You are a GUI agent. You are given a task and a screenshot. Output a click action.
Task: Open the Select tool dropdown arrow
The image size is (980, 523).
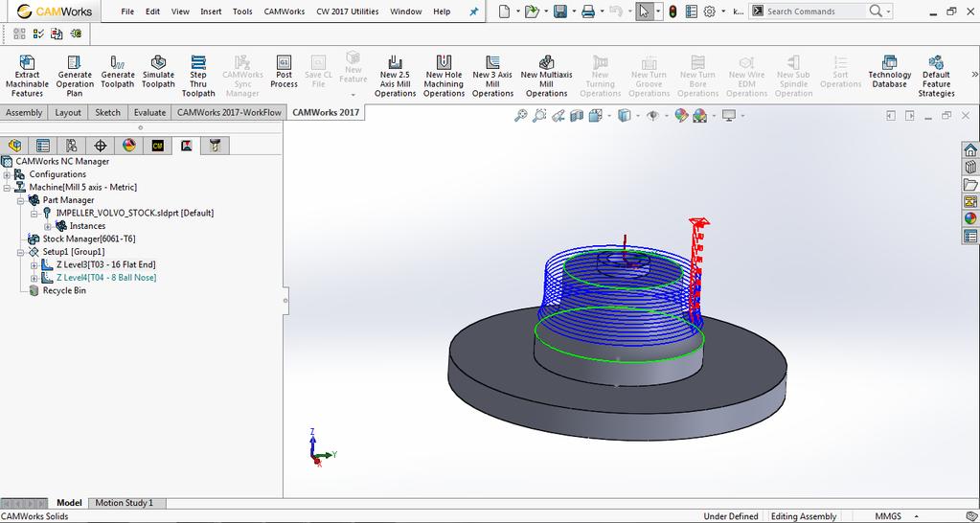click(658, 11)
